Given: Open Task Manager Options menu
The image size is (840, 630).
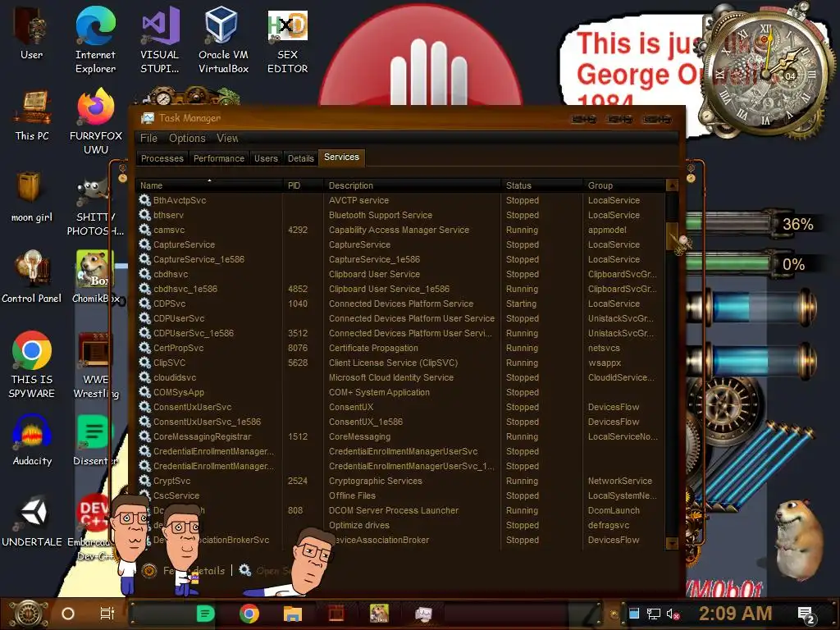Looking at the screenshot, I should tap(187, 138).
